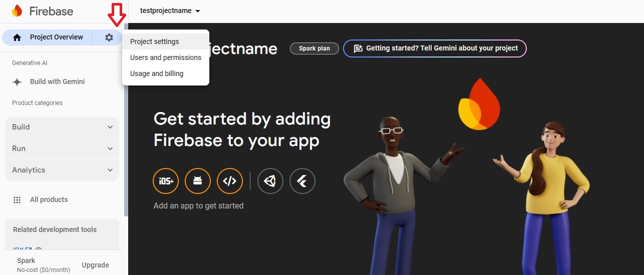Add an iOS app
This screenshot has width=644, height=275.
click(166, 181)
